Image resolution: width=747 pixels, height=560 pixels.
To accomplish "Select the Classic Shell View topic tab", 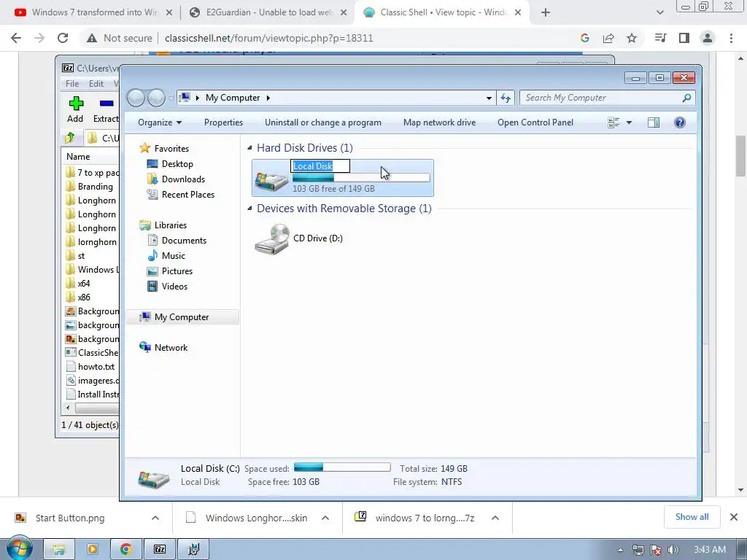I will coord(443,12).
